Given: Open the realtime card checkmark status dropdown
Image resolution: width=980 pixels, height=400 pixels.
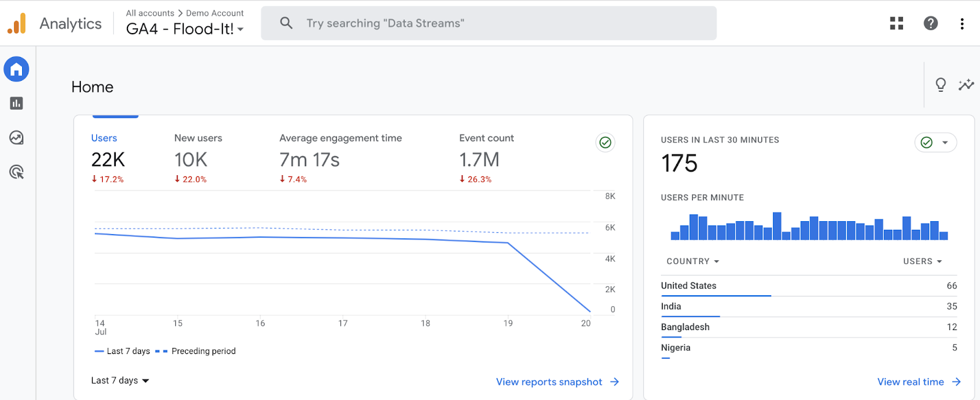Looking at the screenshot, I should point(935,143).
